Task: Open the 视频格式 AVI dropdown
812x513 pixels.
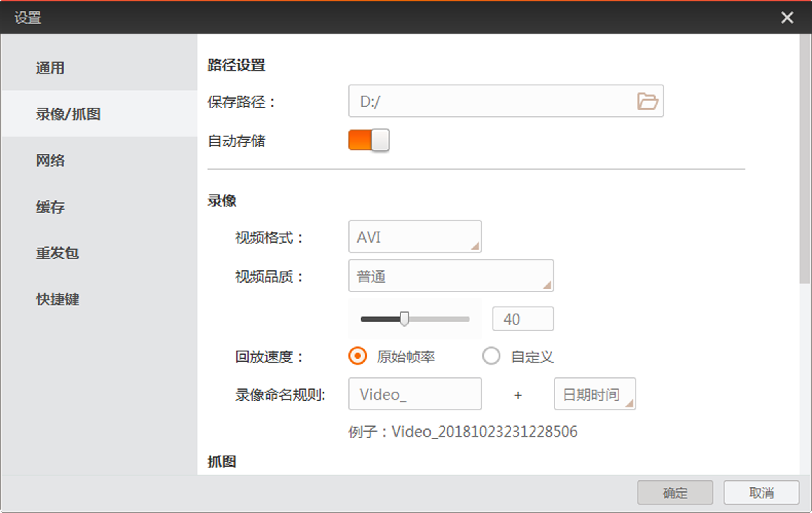Action: [414, 237]
